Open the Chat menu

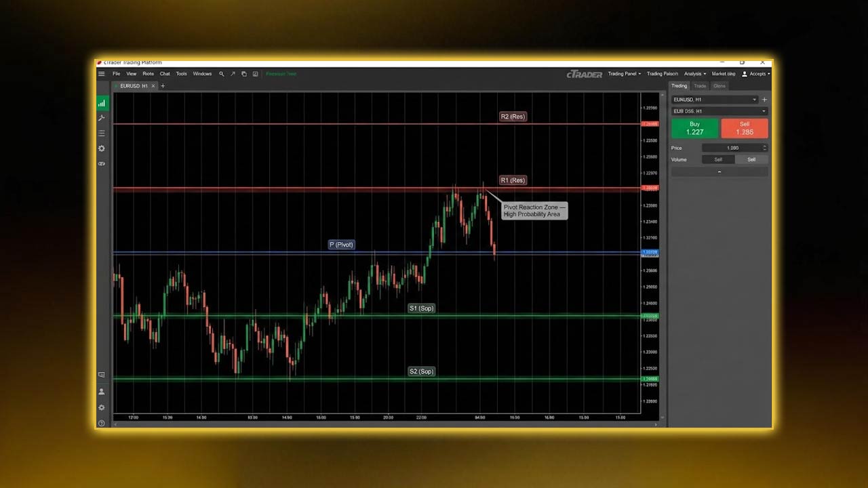click(165, 74)
